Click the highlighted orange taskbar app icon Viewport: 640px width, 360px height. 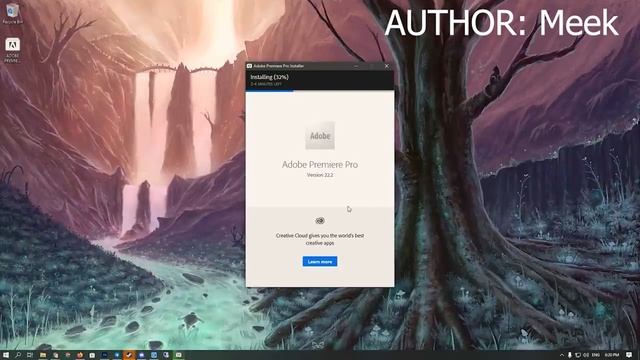click(x=129, y=355)
